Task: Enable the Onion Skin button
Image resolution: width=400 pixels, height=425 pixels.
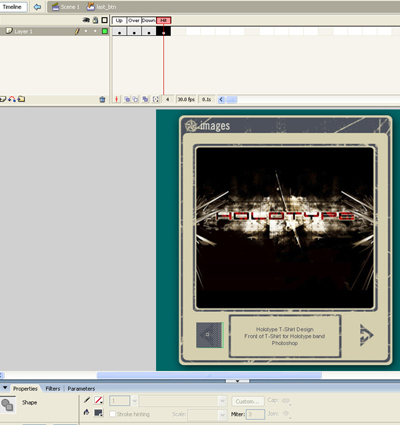Action: (x=127, y=99)
